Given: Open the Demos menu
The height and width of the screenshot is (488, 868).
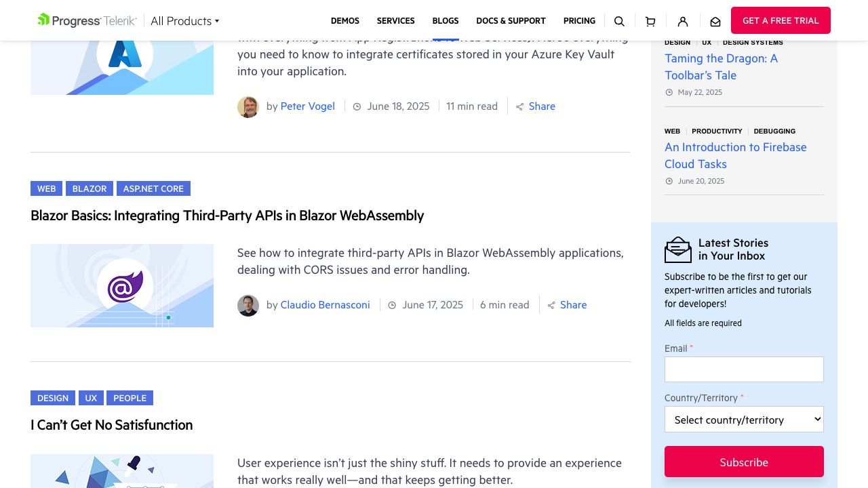Looking at the screenshot, I should tap(345, 21).
